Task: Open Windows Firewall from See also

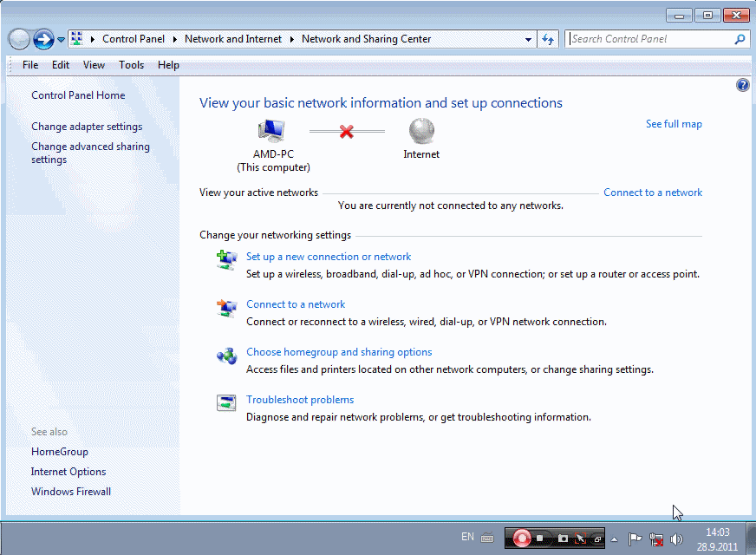Action: click(71, 492)
